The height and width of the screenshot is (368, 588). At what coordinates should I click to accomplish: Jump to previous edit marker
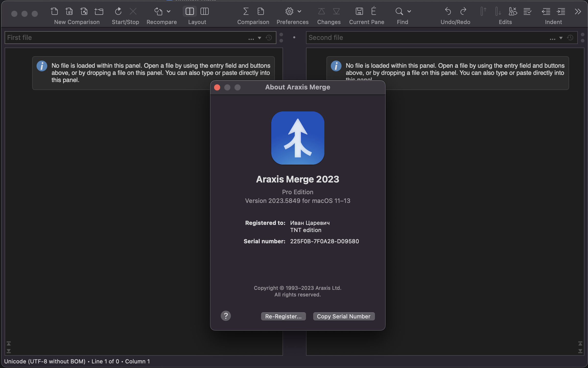(483, 11)
